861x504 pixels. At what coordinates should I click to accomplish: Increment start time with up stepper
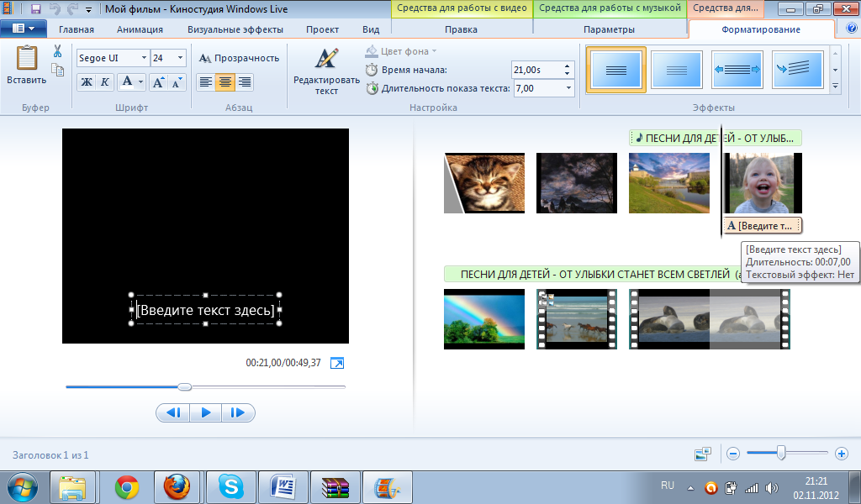pos(568,66)
